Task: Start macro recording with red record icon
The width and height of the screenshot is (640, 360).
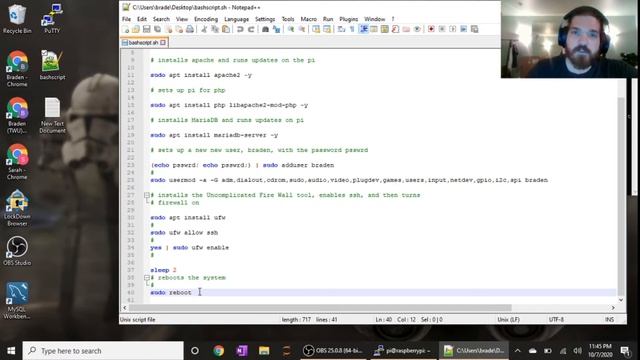Action: click(431, 29)
